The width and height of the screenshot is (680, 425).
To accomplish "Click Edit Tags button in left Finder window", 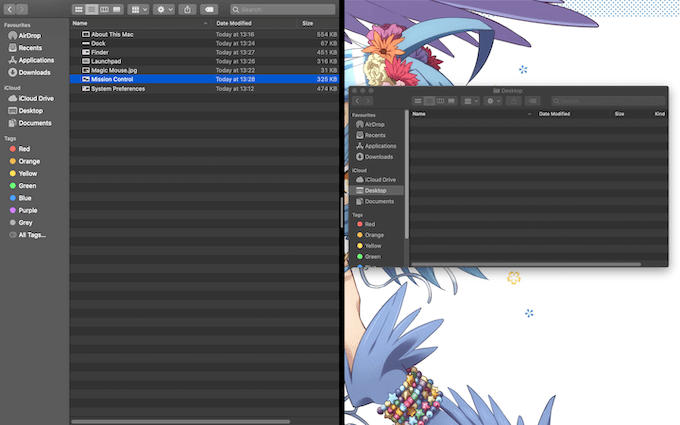I will 209,9.
